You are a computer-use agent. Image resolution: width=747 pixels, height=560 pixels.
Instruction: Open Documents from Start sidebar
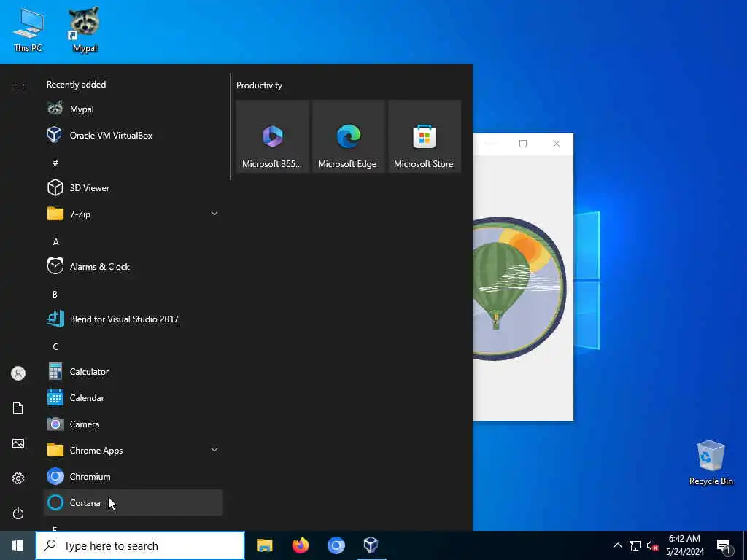(18, 408)
